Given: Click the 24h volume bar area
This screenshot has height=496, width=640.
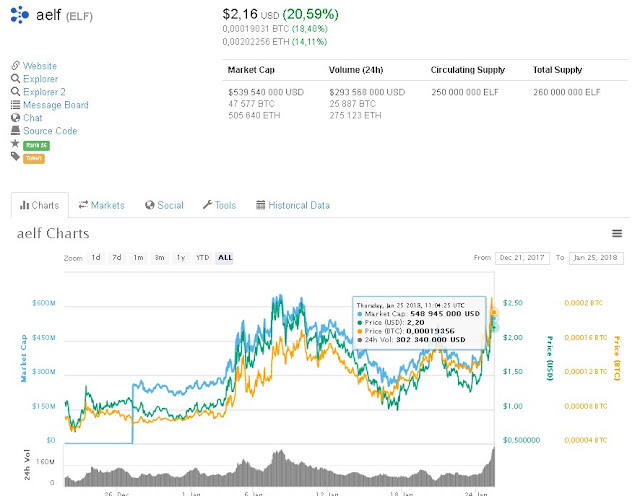Looking at the screenshot, I should pyautogui.click(x=279, y=467).
